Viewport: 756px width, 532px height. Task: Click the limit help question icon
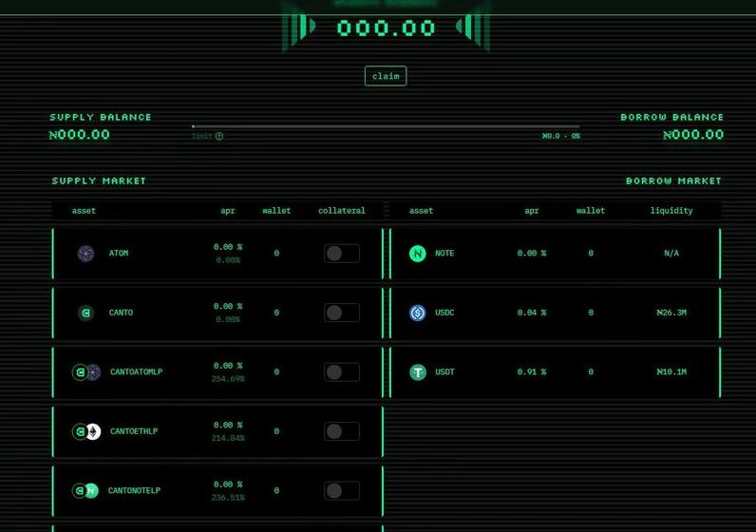pyautogui.click(x=219, y=137)
